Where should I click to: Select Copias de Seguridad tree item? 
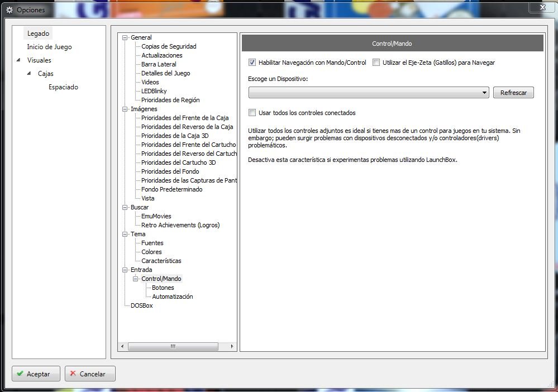(169, 46)
